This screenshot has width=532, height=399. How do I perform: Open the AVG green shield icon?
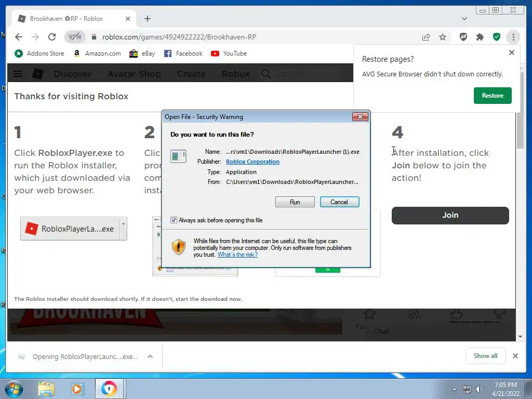(x=497, y=37)
